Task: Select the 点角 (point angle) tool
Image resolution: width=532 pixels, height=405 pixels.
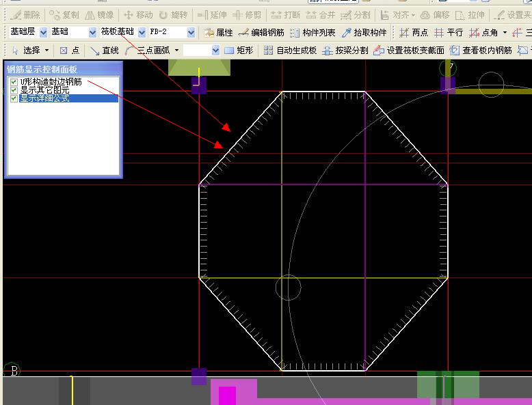Action: [483, 33]
